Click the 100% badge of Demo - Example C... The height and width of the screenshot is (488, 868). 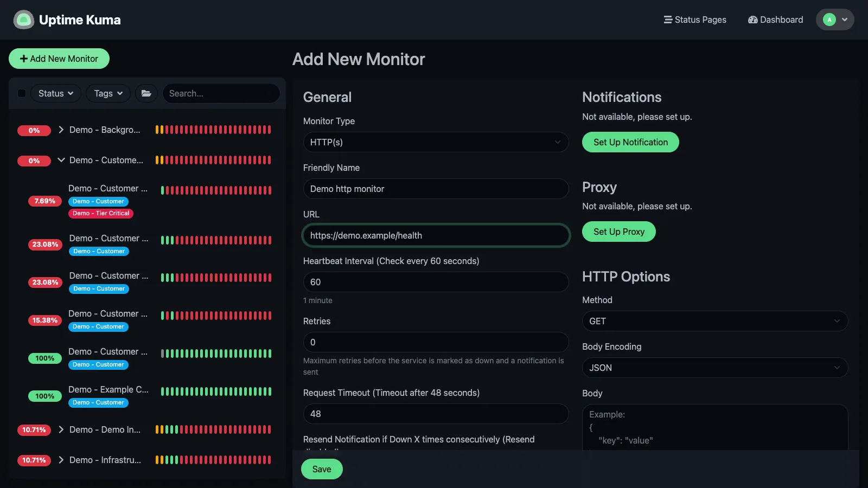pyautogui.click(x=45, y=396)
